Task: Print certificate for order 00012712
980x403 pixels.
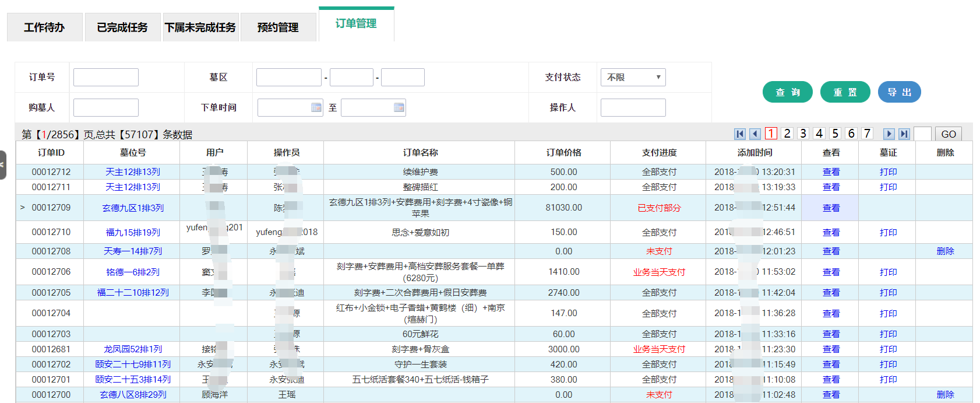Action: [888, 172]
